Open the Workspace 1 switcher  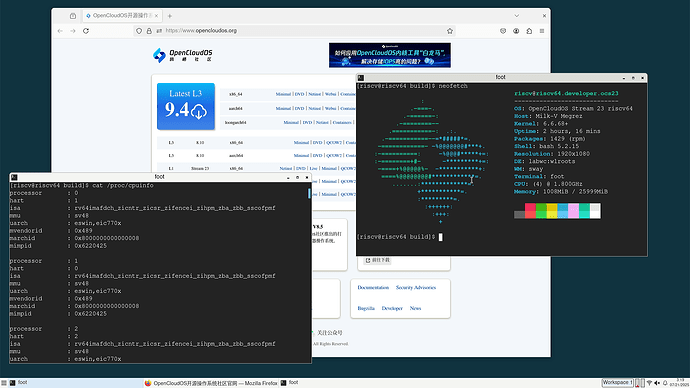pyautogui.click(x=617, y=383)
